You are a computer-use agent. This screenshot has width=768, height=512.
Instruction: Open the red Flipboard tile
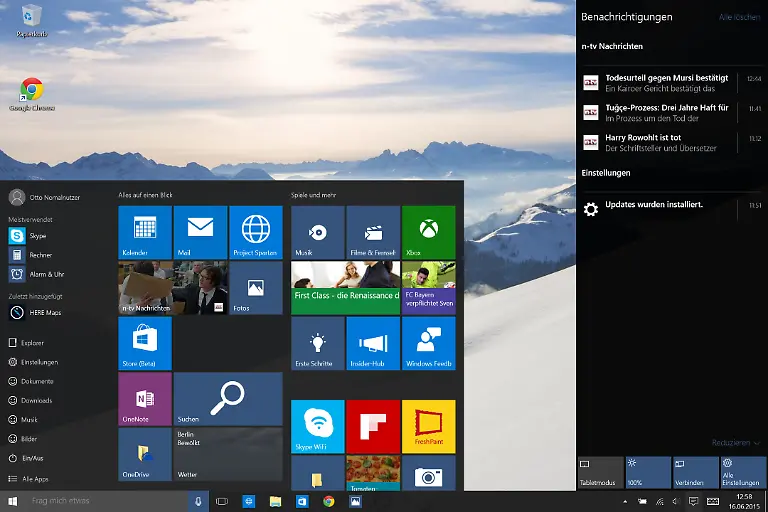373,426
